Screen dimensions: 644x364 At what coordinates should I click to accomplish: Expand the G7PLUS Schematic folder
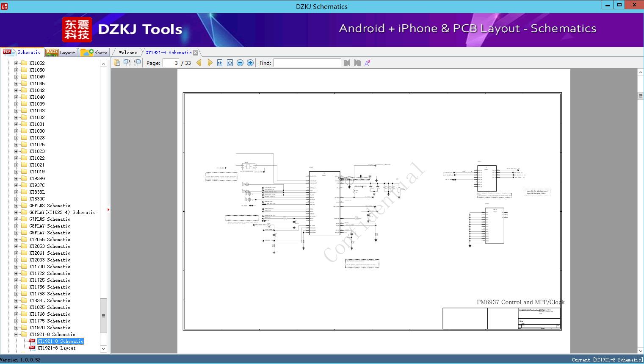coord(17,219)
